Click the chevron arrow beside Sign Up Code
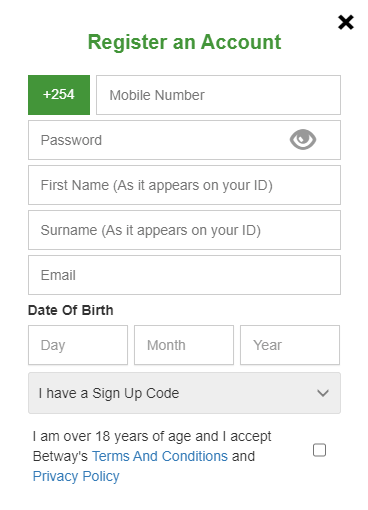The width and height of the screenshot is (368, 510). click(323, 393)
